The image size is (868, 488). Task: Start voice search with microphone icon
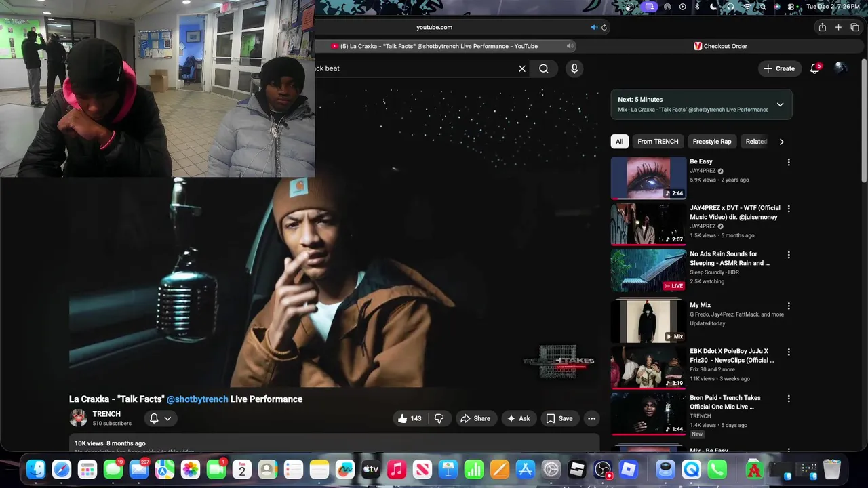pos(574,68)
